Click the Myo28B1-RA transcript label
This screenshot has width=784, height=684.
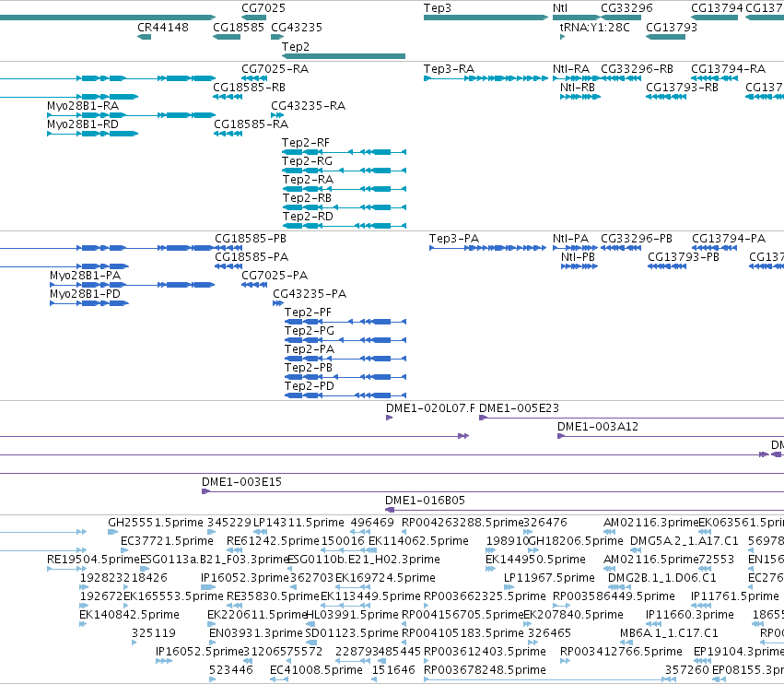click(x=83, y=106)
